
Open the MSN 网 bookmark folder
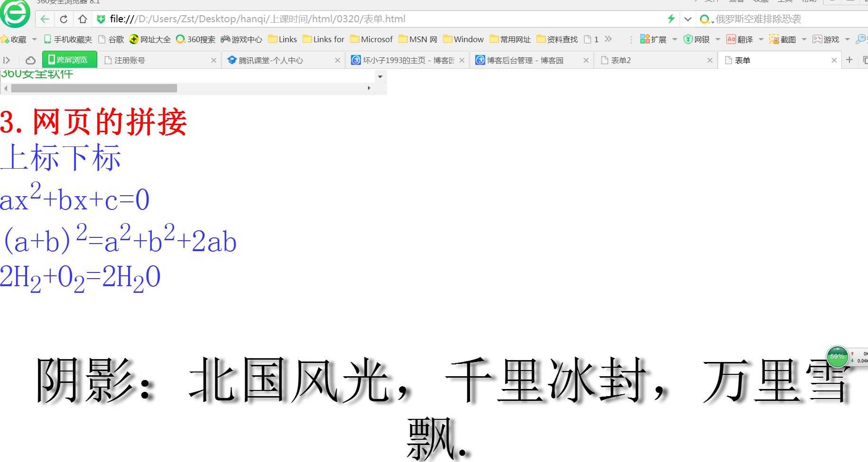[x=418, y=39]
